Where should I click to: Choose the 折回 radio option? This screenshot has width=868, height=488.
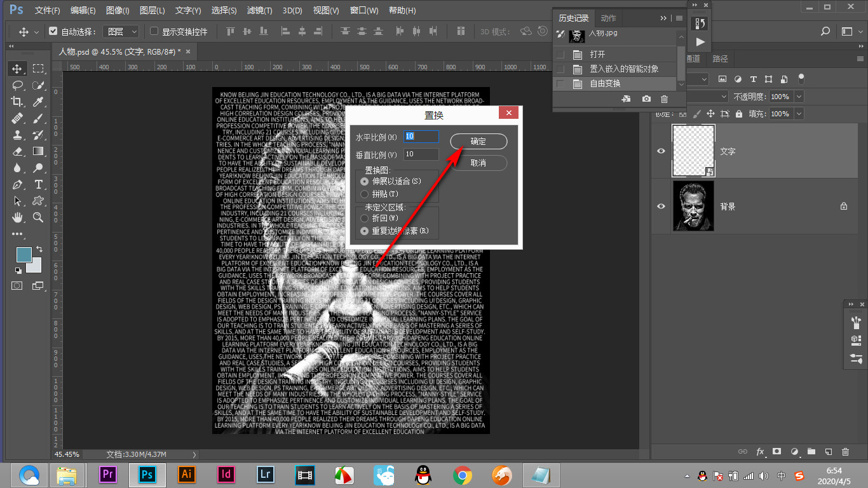[365, 219]
